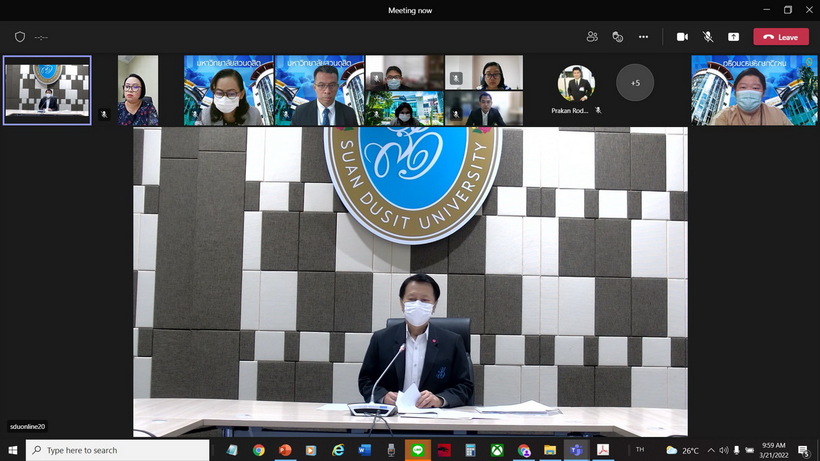The width and height of the screenshot is (820, 461).
Task: Open Microsoft Word from the taskbar
Action: click(x=365, y=450)
